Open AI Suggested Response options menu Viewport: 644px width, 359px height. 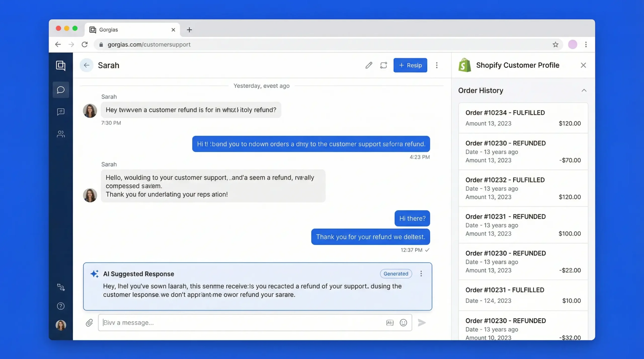[x=421, y=274]
